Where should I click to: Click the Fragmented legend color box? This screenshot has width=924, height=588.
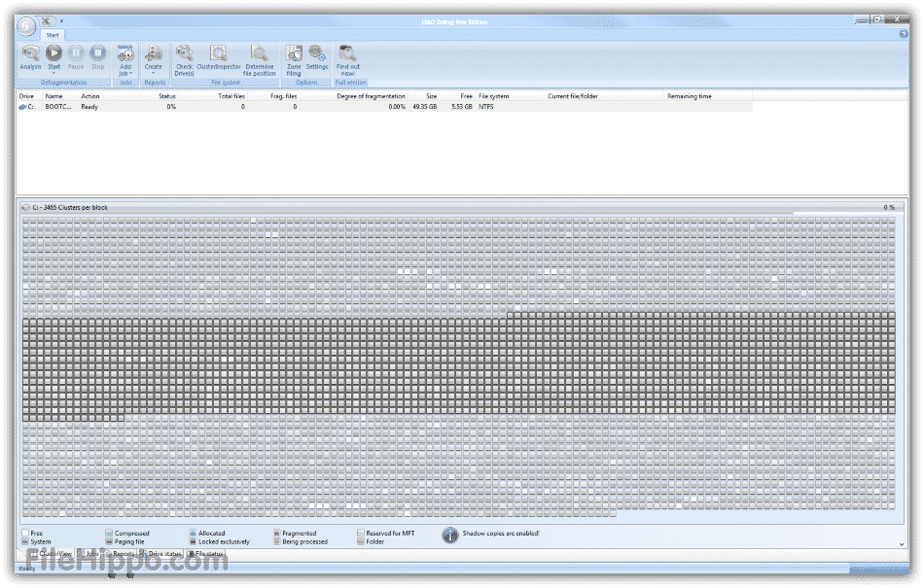pyautogui.click(x=277, y=534)
